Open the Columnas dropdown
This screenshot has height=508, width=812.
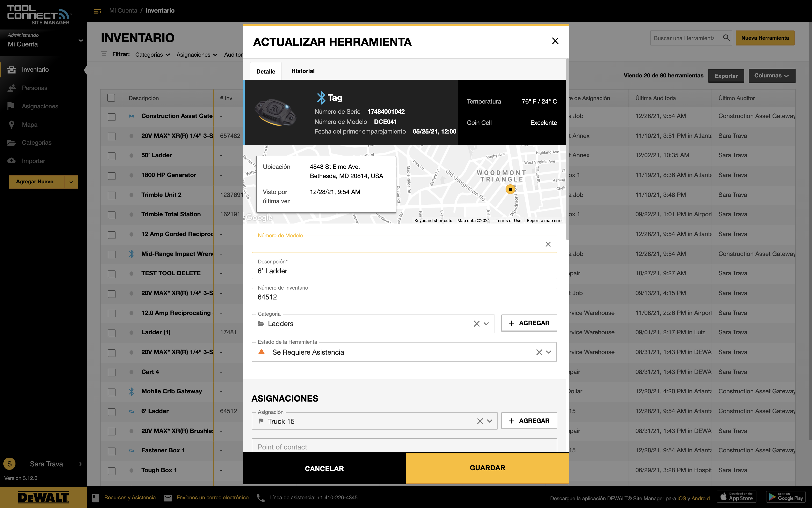(771, 75)
